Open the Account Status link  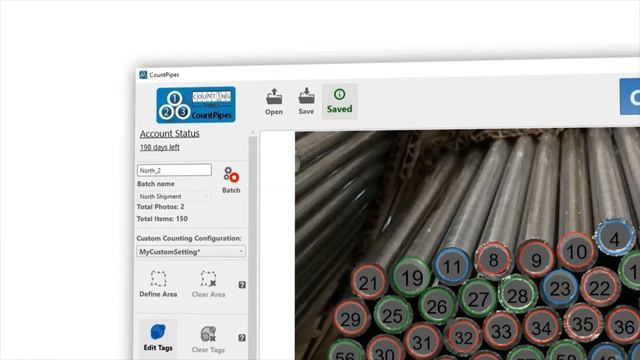pyautogui.click(x=169, y=133)
